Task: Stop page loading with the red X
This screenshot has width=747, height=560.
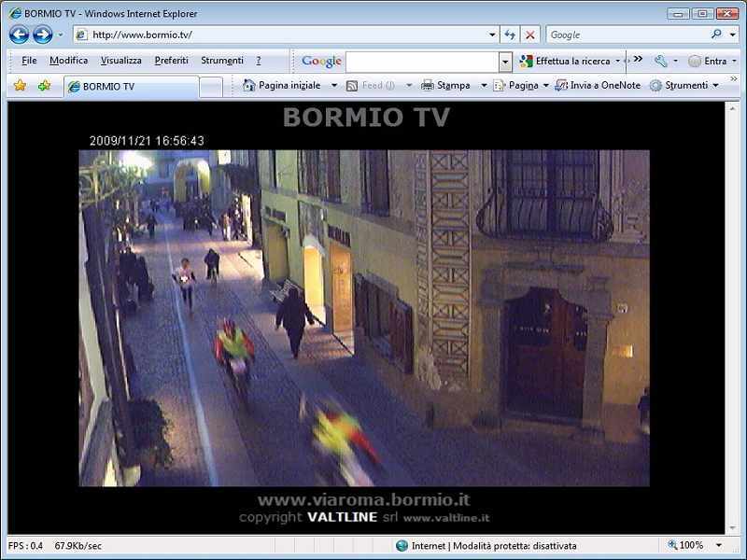Action: click(530, 35)
